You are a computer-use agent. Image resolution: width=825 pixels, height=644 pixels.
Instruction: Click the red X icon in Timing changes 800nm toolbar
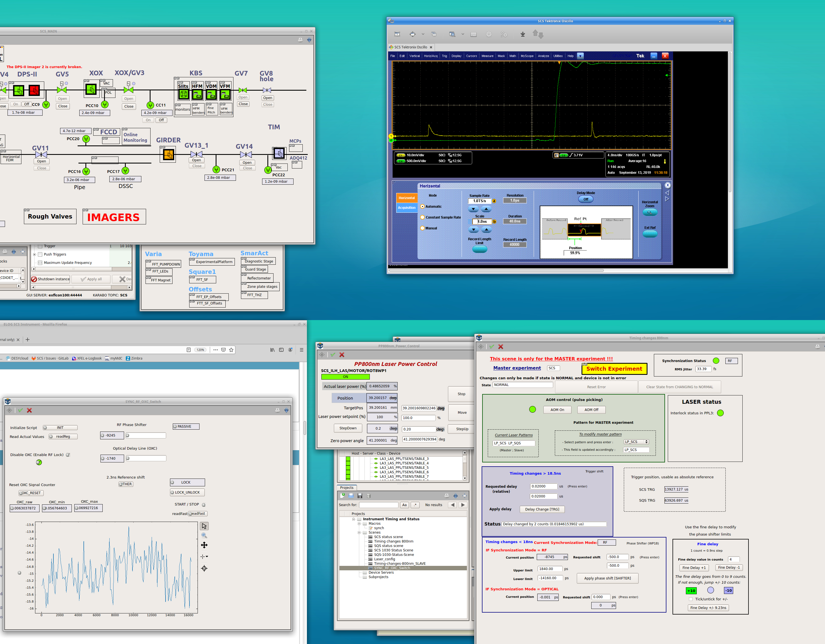[501, 346]
